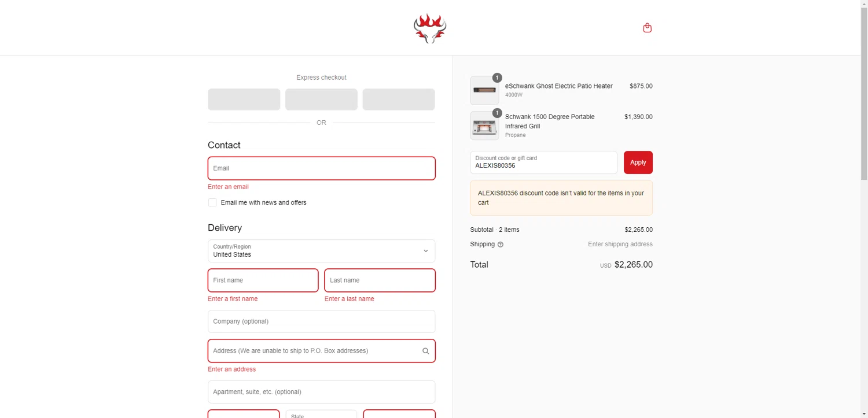Viewport: 868px width, 418px height.
Task: Click the 'Enter a first name' error text
Action: point(233,299)
